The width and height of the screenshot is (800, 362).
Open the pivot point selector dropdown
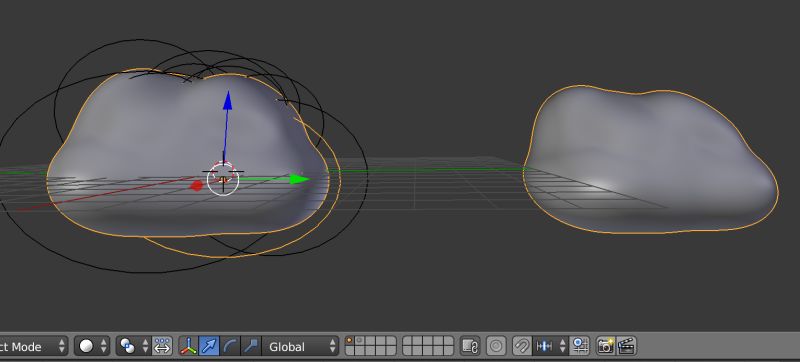(x=133, y=347)
